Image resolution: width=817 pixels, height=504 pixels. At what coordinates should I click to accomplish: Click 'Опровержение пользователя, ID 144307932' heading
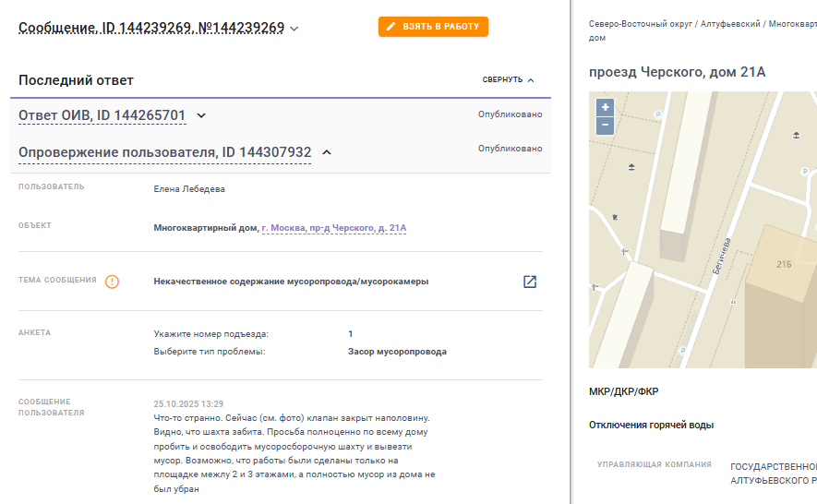pos(164,152)
